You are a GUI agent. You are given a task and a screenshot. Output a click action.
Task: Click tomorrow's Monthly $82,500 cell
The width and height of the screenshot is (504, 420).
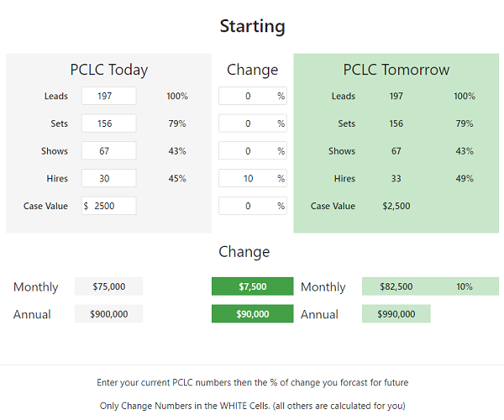tap(396, 286)
